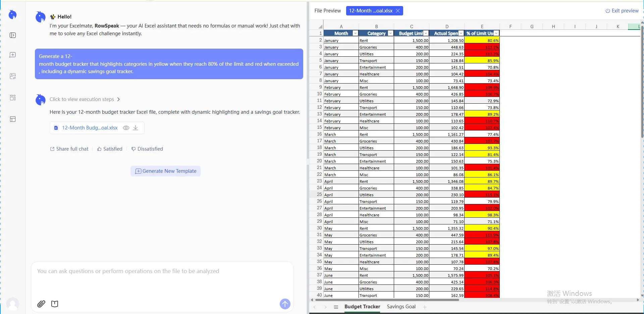Open the Category column filter dropdown
Viewport: 644px width, 314px height.
390,33
